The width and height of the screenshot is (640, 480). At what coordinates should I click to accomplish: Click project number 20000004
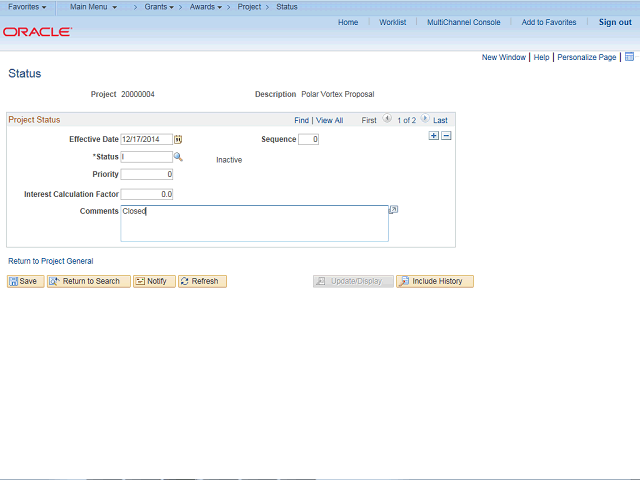pyautogui.click(x=138, y=94)
